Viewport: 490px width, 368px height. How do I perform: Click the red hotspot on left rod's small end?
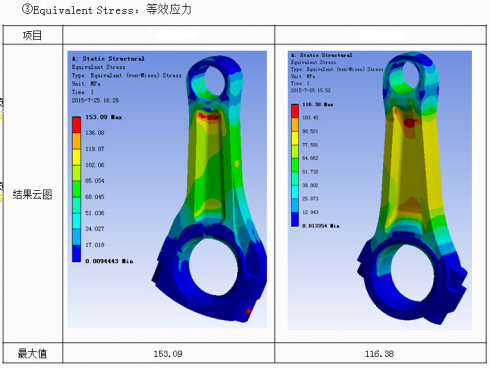coord(208,116)
